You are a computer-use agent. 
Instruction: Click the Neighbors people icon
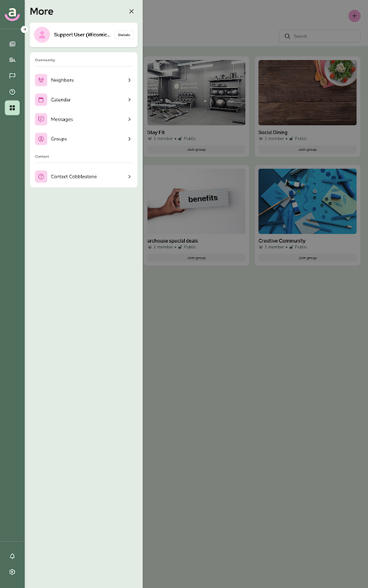pyautogui.click(x=41, y=80)
